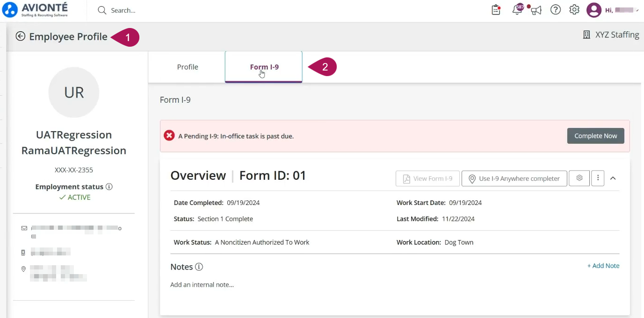Click the location pin icon in sidebar

click(x=24, y=269)
